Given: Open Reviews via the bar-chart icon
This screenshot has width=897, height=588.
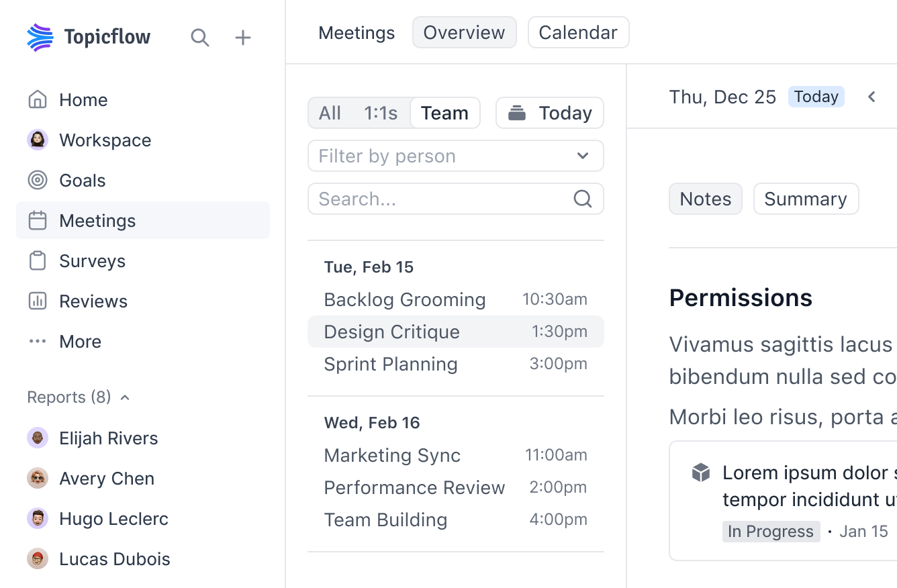Looking at the screenshot, I should 38,301.
